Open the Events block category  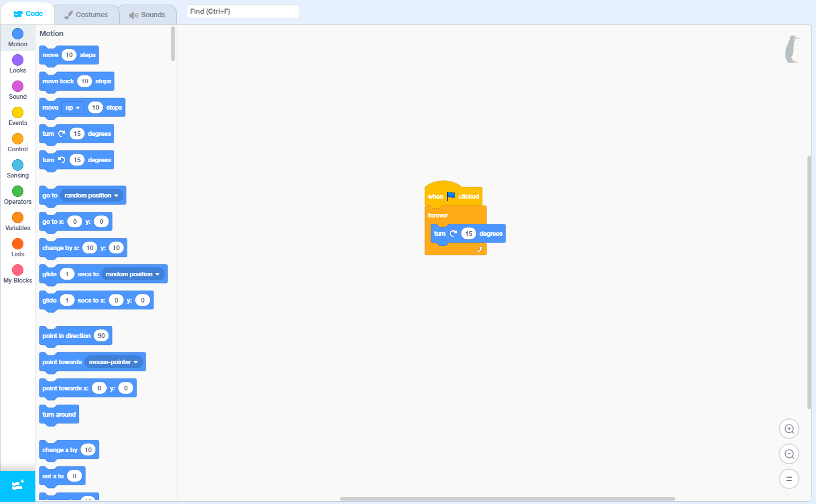tap(17, 116)
